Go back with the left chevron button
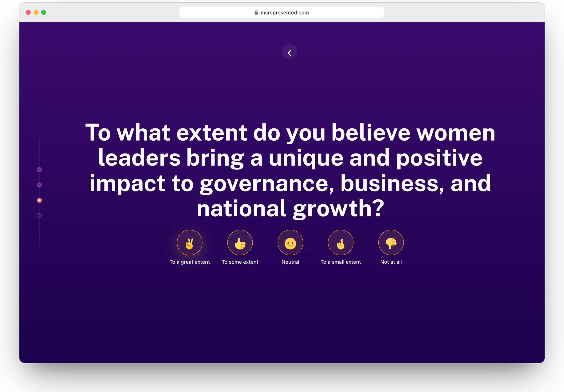The height and width of the screenshot is (392, 564). tap(290, 52)
